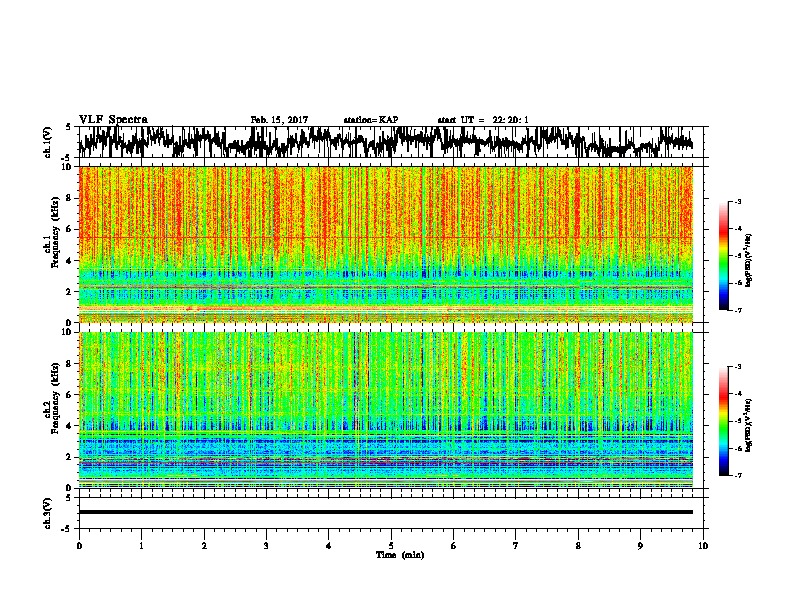792x612 pixels.
Task: Click the ch.3(V) axis label
Action: tap(48, 514)
